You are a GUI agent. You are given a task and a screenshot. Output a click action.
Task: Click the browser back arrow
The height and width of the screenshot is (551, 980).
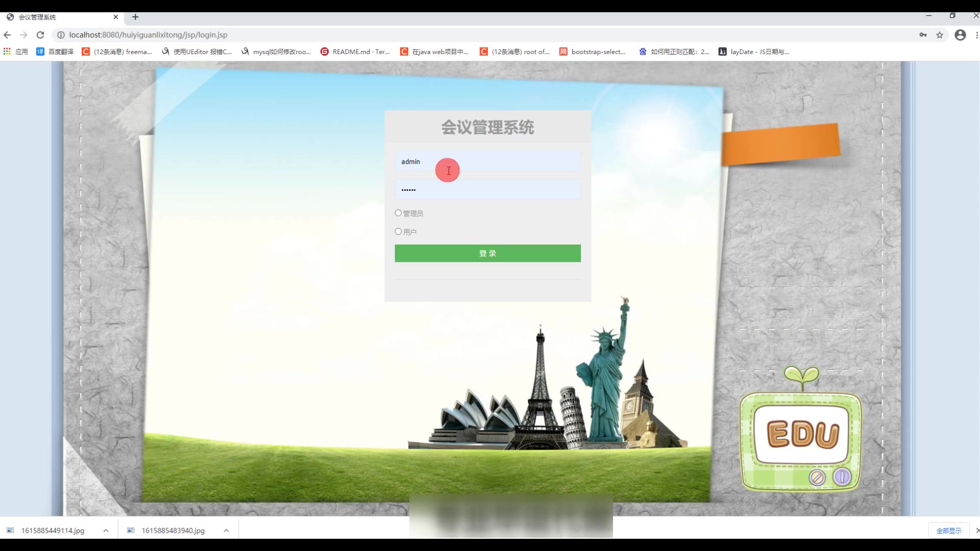click(7, 35)
